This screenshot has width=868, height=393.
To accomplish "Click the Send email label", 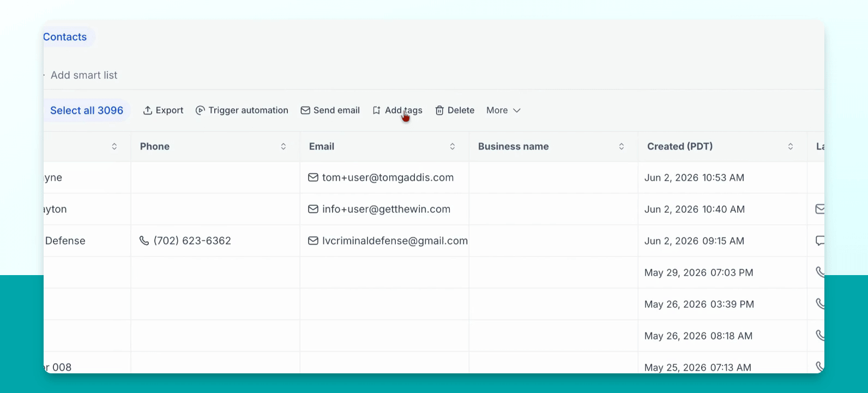I will click(336, 110).
